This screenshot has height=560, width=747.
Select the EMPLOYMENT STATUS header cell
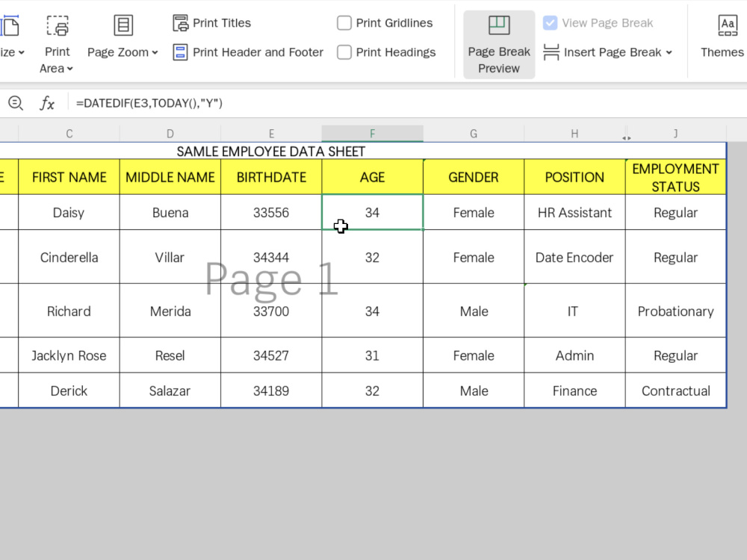pos(675,177)
